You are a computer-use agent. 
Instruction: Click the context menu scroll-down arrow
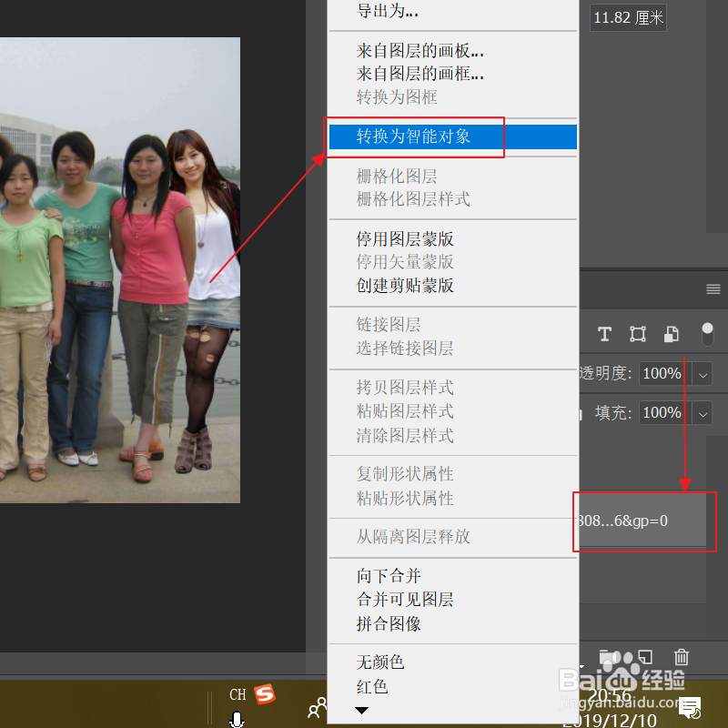(x=361, y=711)
